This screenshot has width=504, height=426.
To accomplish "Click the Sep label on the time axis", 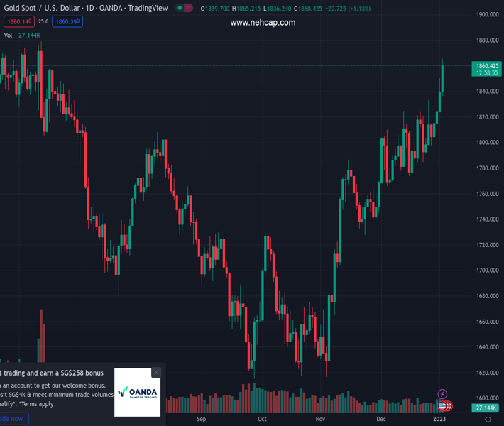I will coord(201,420).
